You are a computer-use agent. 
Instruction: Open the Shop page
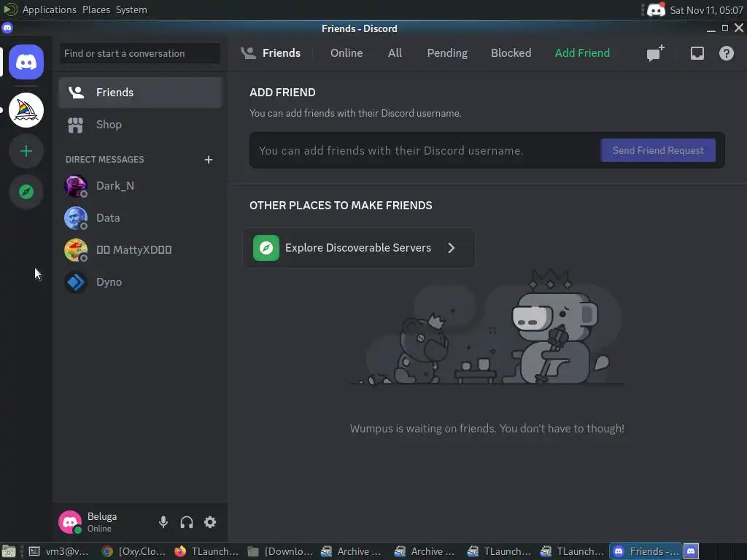tap(139, 125)
